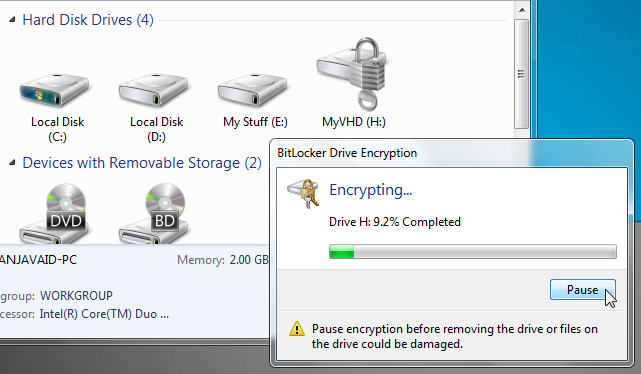Collapse the Hard Disk Drives group
Image resolution: width=641 pixels, height=374 pixels.
click(12, 19)
